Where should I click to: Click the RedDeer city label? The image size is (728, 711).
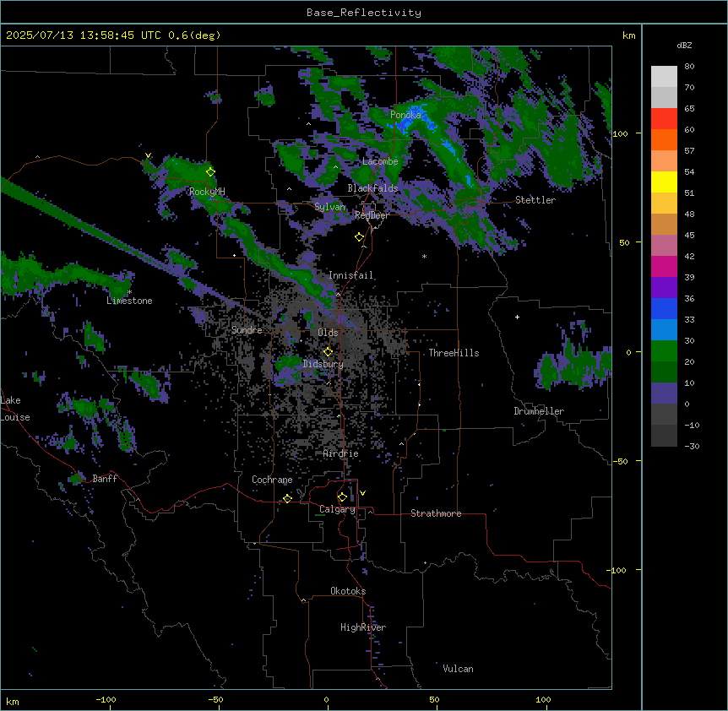click(372, 215)
